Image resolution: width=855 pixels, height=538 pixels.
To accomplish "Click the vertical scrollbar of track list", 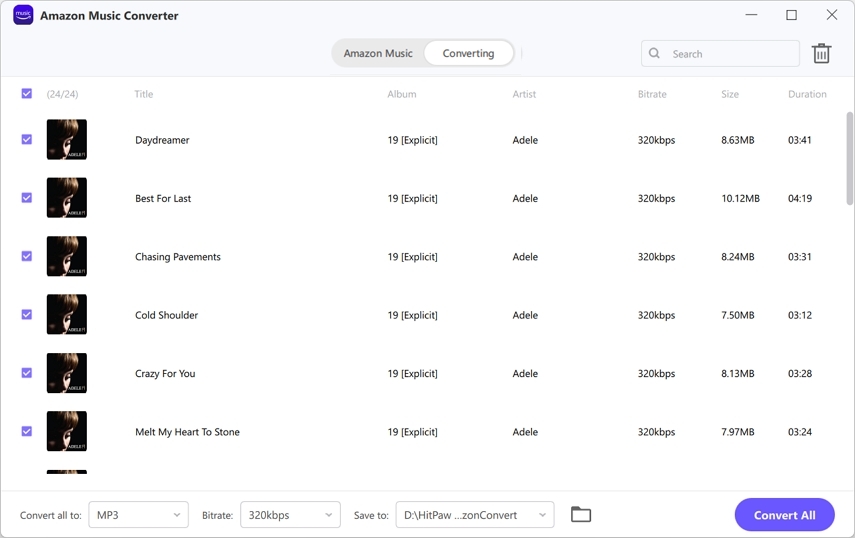I will (849, 158).
